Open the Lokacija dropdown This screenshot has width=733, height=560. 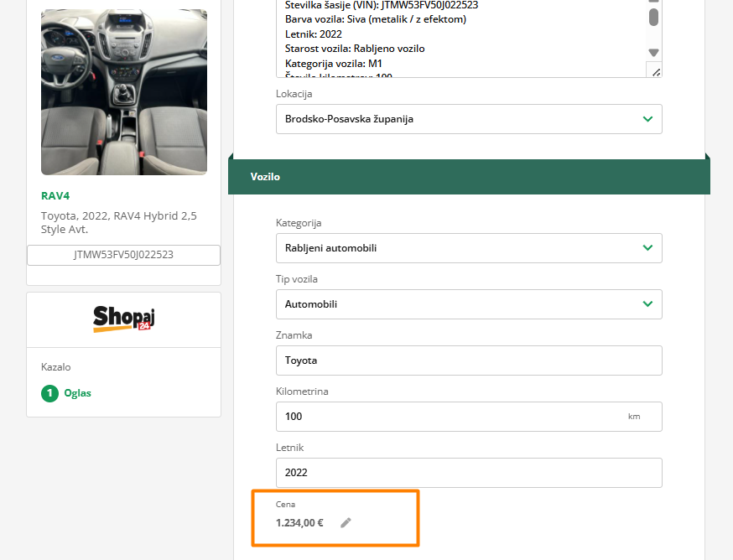click(x=469, y=119)
